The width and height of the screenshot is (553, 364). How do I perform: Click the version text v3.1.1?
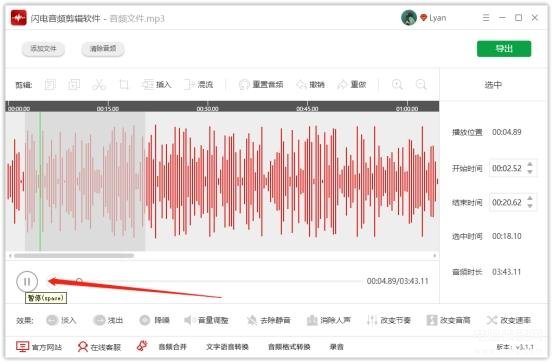[524, 347]
